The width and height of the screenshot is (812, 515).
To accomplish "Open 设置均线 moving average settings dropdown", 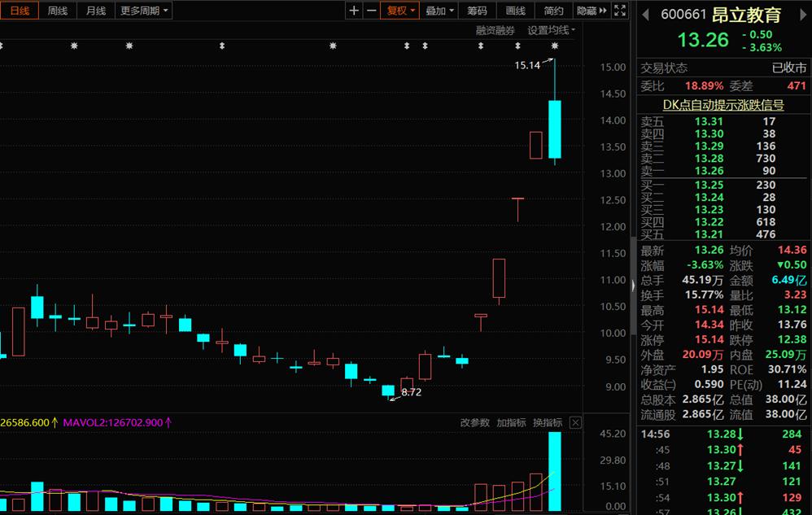I will [551, 31].
